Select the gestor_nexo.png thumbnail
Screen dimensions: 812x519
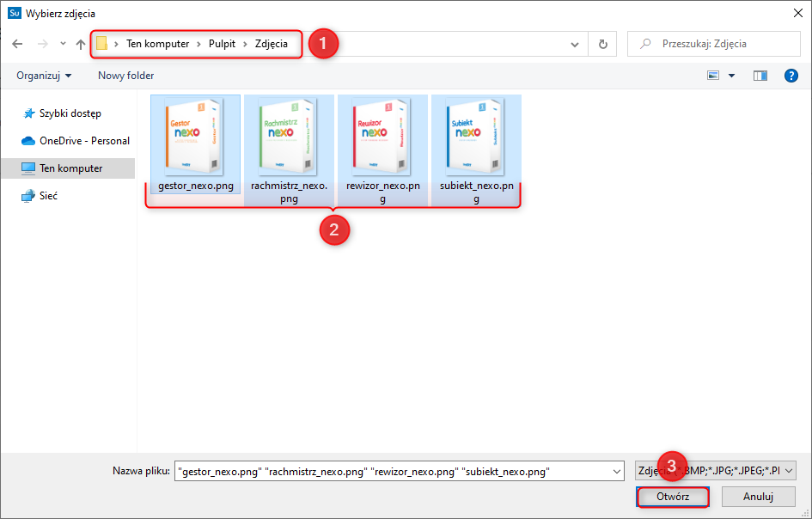pyautogui.click(x=195, y=137)
